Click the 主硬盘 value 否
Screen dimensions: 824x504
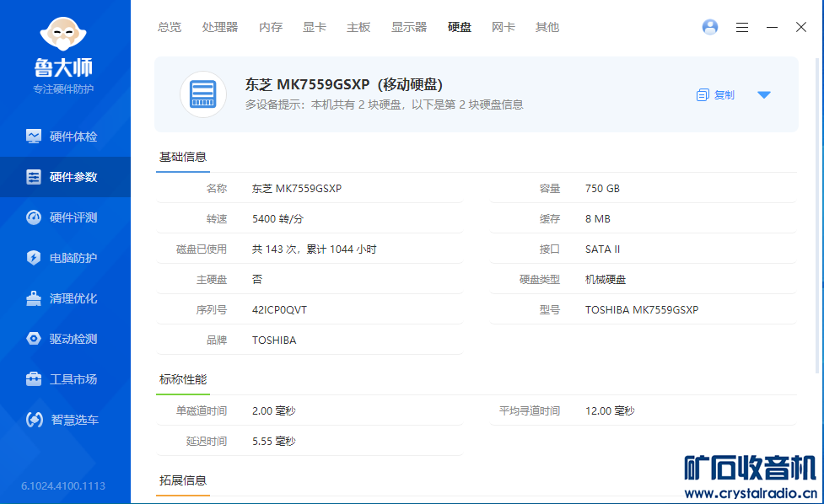257,280
